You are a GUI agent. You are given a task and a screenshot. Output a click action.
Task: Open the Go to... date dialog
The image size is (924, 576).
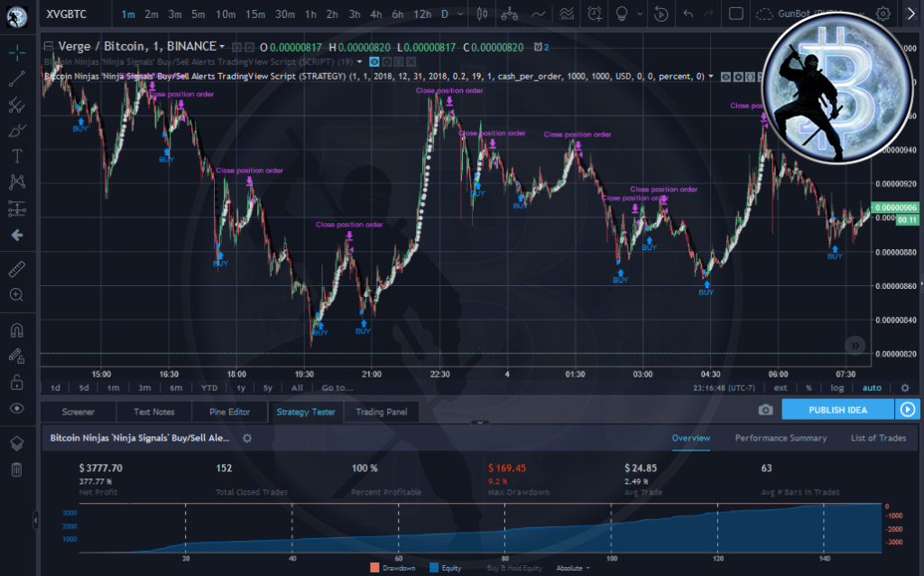click(337, 388)
